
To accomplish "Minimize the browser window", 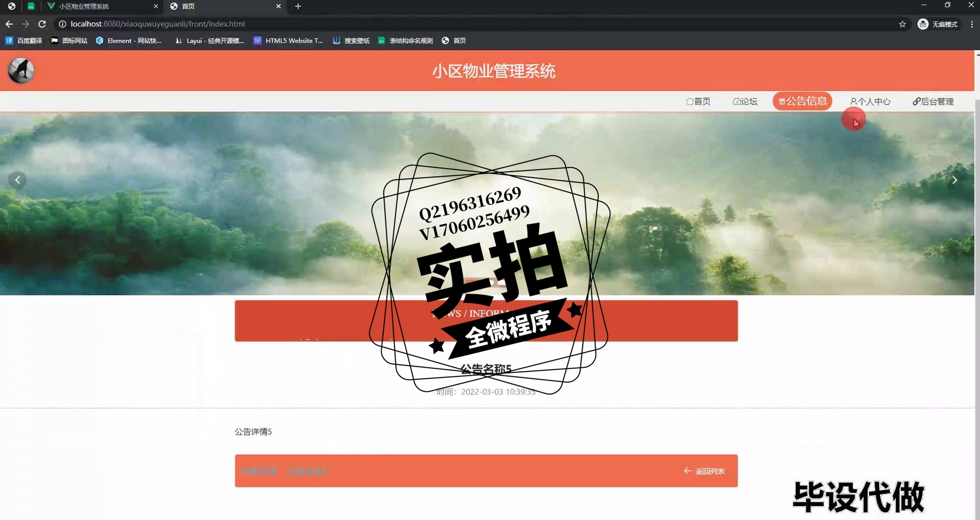I will point(924,5).
